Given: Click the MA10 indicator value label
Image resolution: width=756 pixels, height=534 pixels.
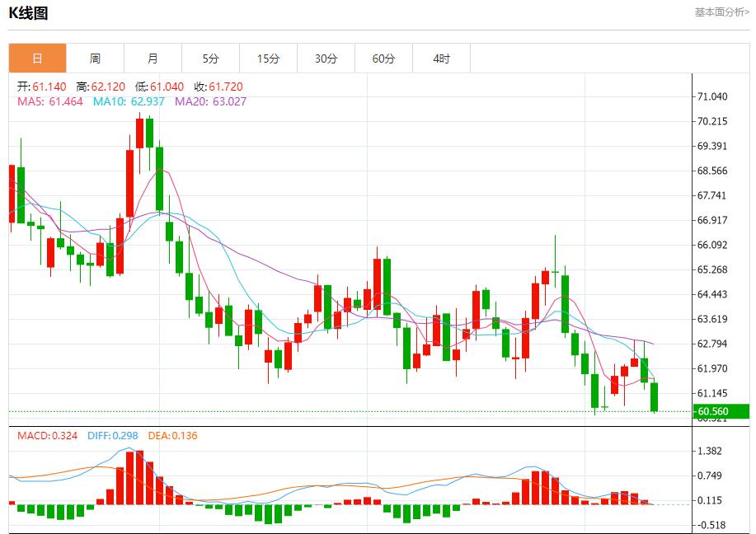Looking at the screenshot, I should (129, 102).
